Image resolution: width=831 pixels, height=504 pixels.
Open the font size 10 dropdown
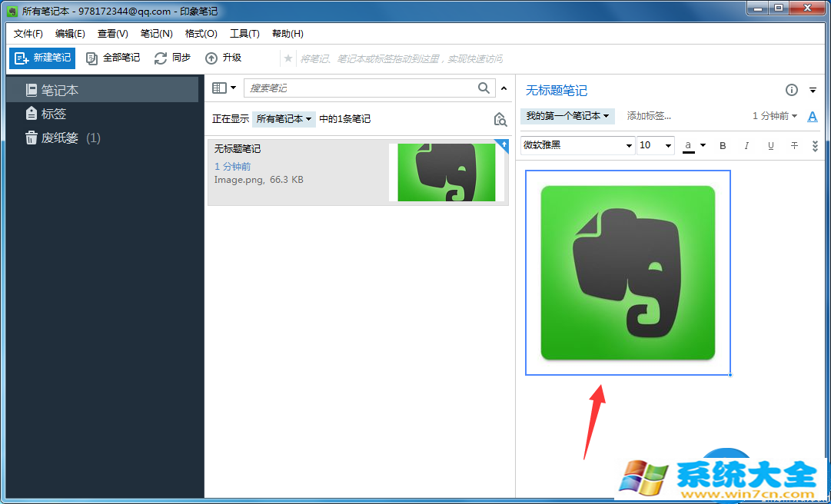click(x=656, y=145)
